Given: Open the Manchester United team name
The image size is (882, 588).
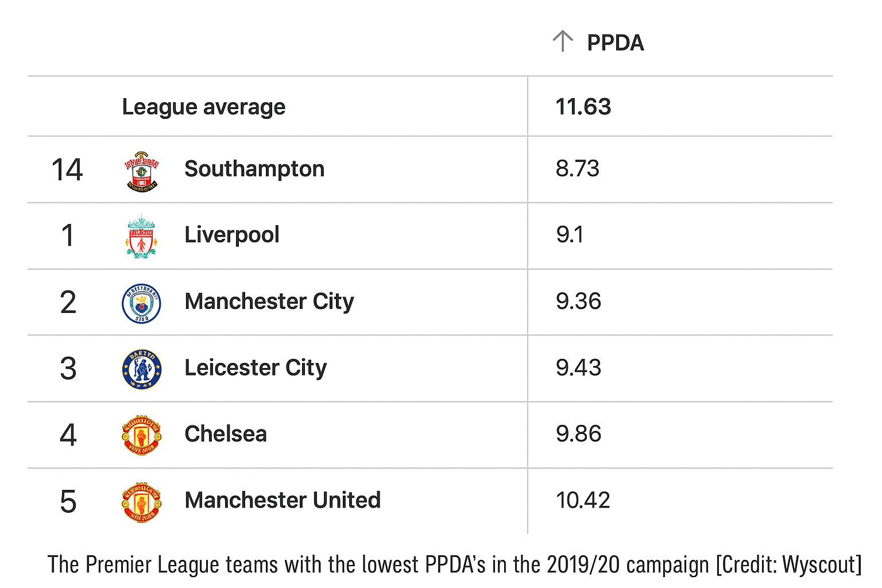Looking at the screenshot, I should [283, 500].
